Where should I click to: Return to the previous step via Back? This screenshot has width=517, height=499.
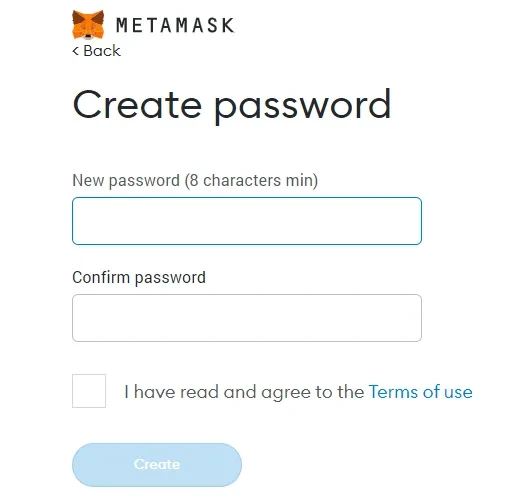pyautogui.click(x=97, y=51)
